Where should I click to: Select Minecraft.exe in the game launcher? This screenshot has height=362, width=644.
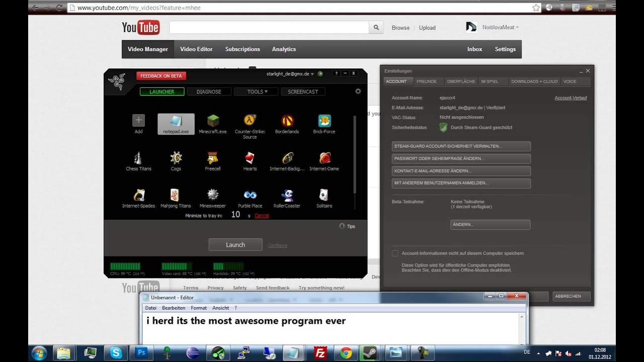coord(213,124)
